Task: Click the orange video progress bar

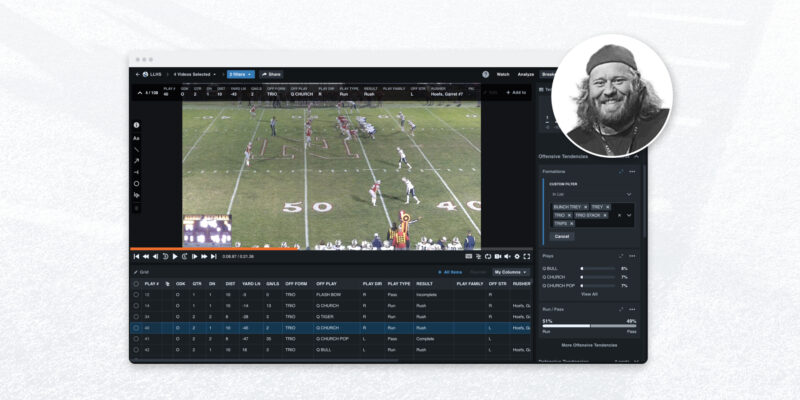Action: point(300,249)
